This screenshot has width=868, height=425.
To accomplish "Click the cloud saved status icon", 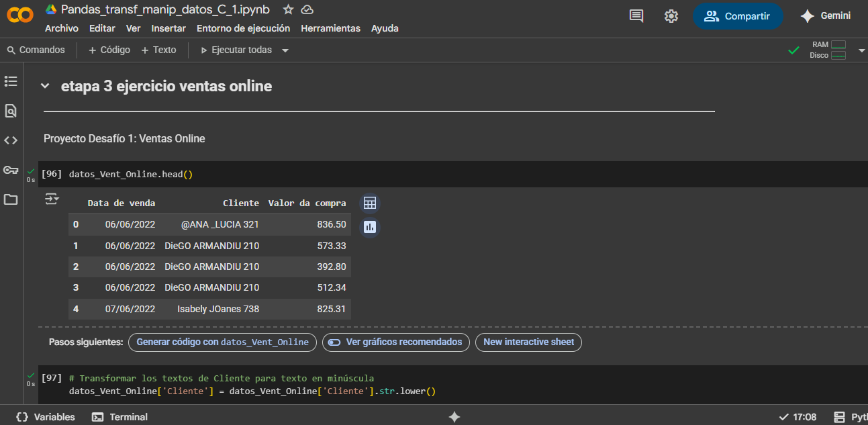I will coord(307,9).
